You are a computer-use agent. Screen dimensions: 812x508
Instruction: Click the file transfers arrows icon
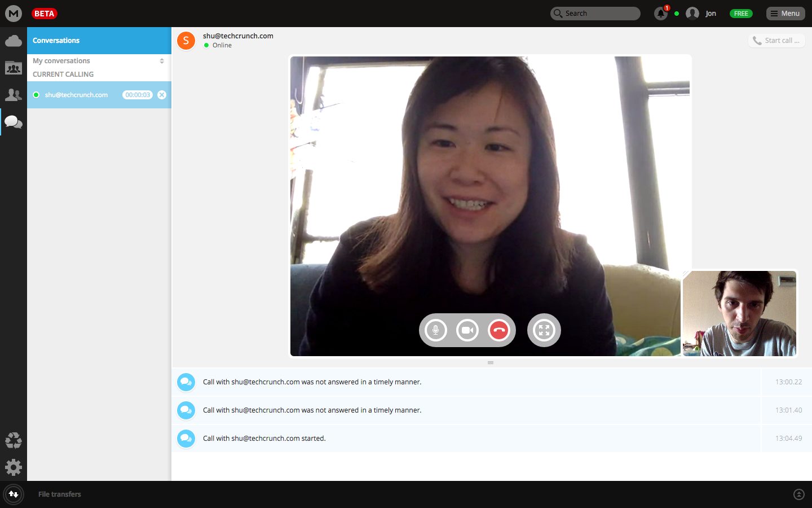(14, 494)
